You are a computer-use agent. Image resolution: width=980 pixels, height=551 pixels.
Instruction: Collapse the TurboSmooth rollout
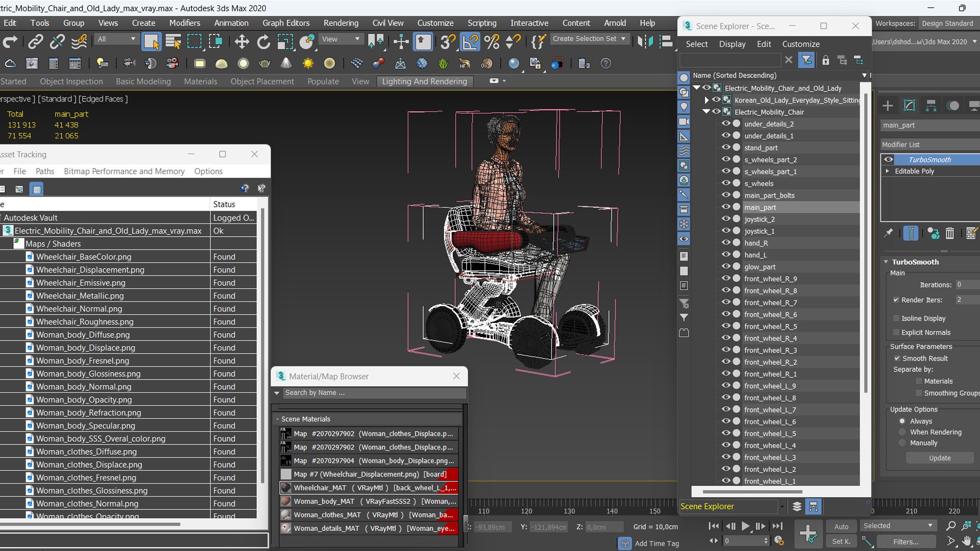pos(886,262)
